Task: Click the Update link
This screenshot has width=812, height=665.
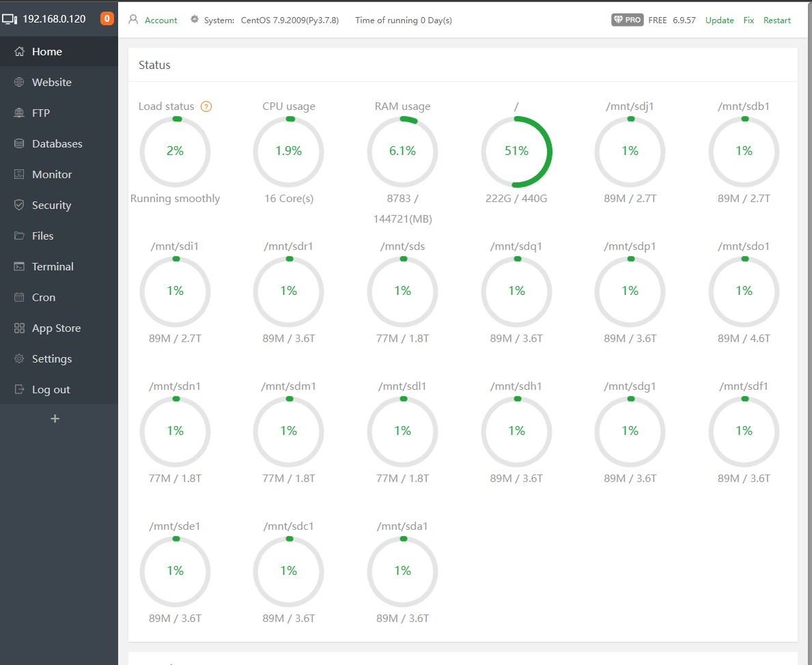Action: click(719, 20)
